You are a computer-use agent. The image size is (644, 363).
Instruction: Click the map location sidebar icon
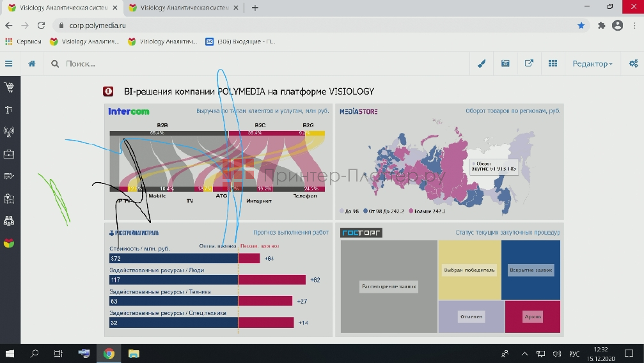[x=9, y=199]
